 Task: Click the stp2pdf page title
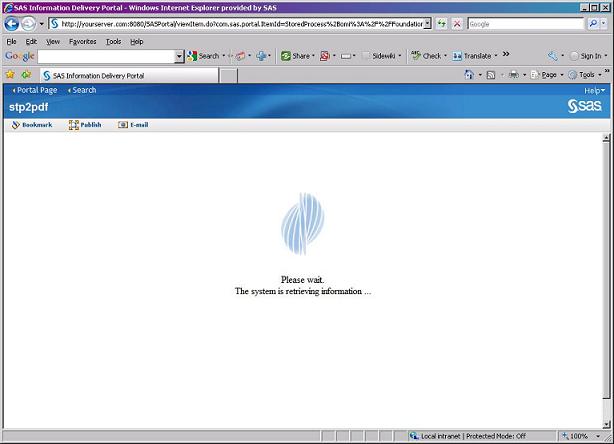(29, 107)
